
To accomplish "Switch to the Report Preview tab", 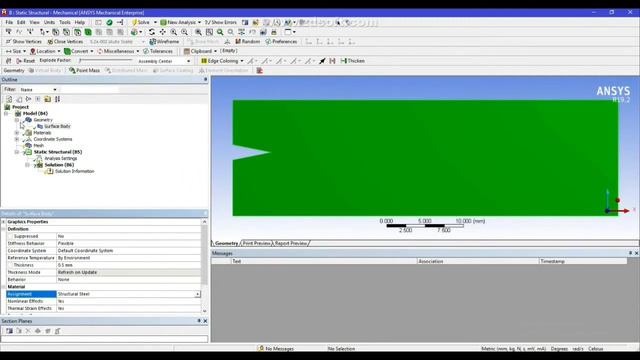I will pos(291,243).
